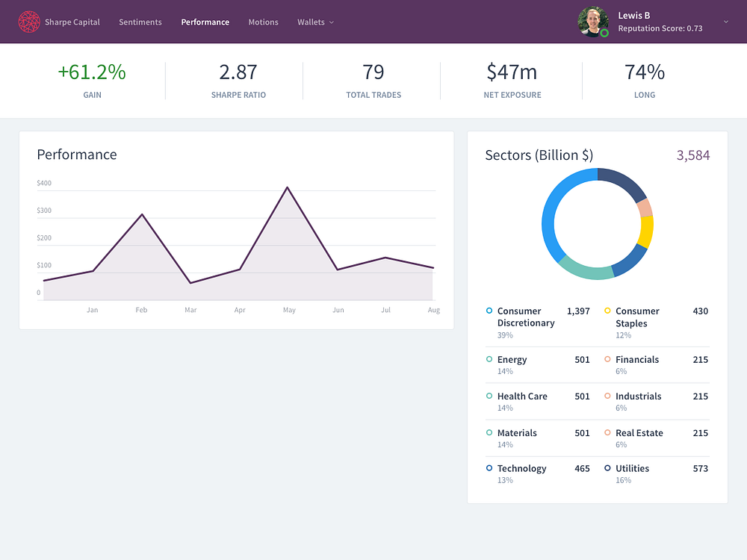The width and height of the screenshot is (747, 560).
Task: Click the Consumer Staples yellow legend circle
Action: (x=607, y=311)
